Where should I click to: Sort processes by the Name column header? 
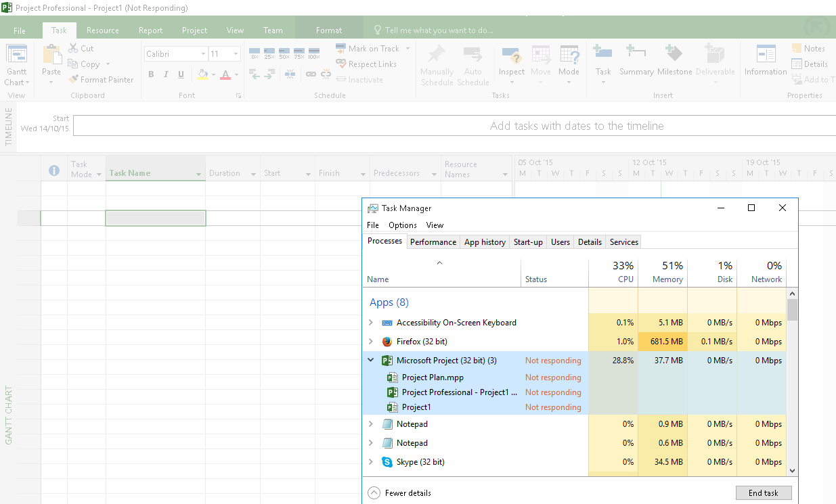tap(441, 272)
